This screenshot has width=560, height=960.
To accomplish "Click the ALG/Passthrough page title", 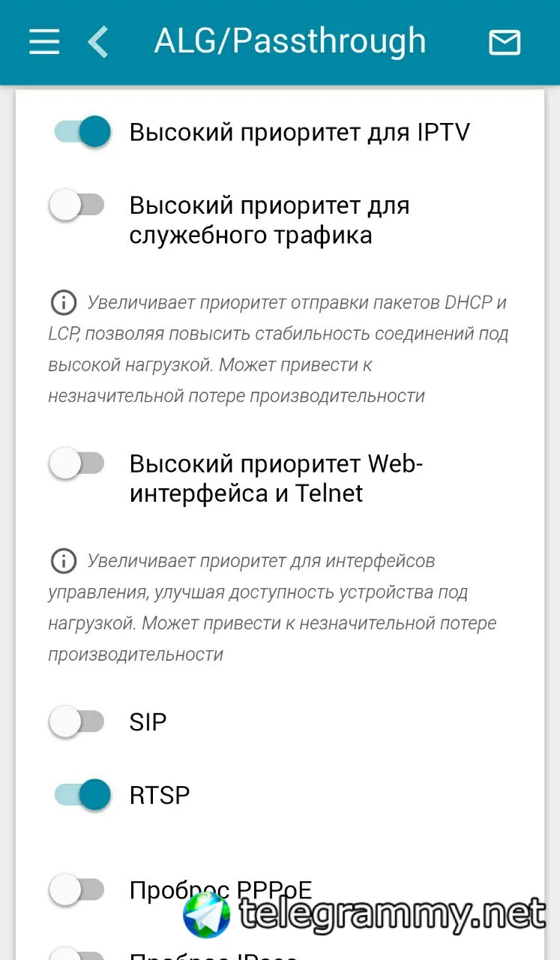I will 289,41.
